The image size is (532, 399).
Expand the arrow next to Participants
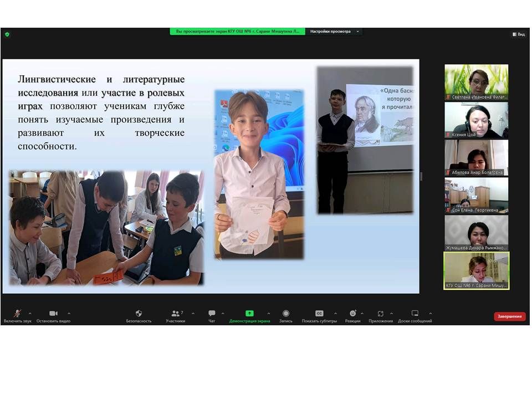[x=193, y=313]
